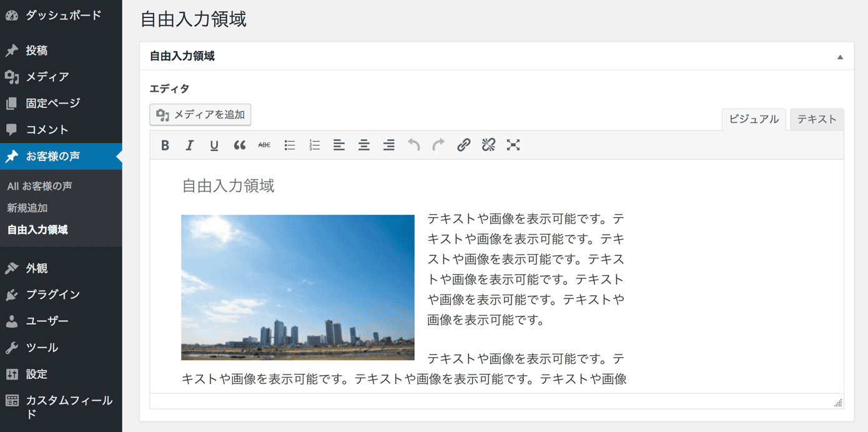Go to All お客様の声 submenu
868x432 pixels.
pos(39,186)
